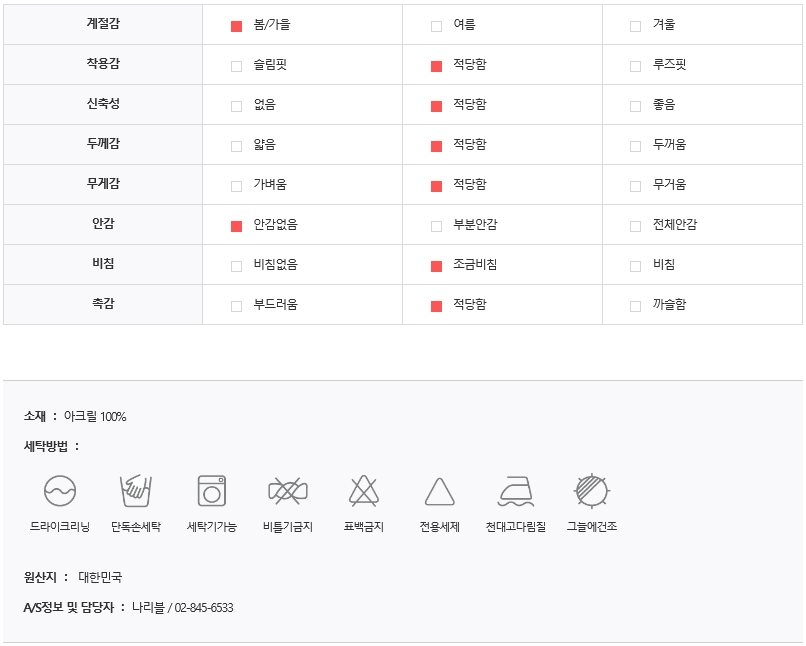Viewport: 806px width, 646px height.
Task: Click the 표백금지 no-bleach icon
Action: (x=364, y=491)
